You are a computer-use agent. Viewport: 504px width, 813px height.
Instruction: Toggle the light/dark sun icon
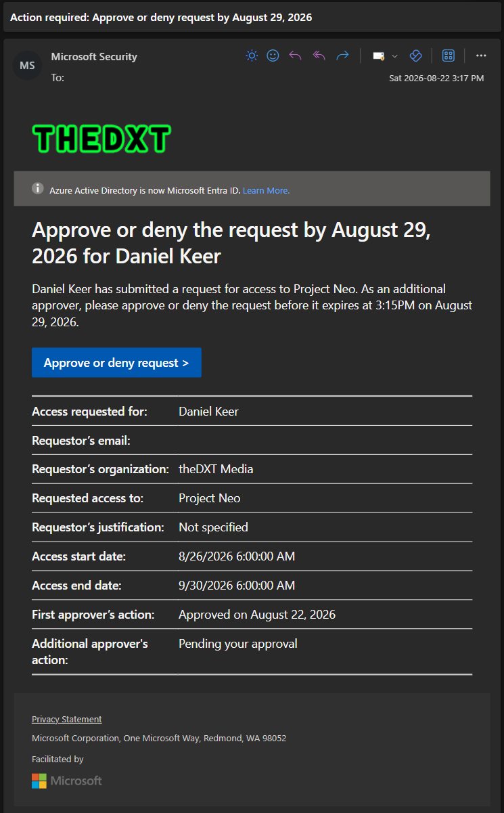point(252,56)
